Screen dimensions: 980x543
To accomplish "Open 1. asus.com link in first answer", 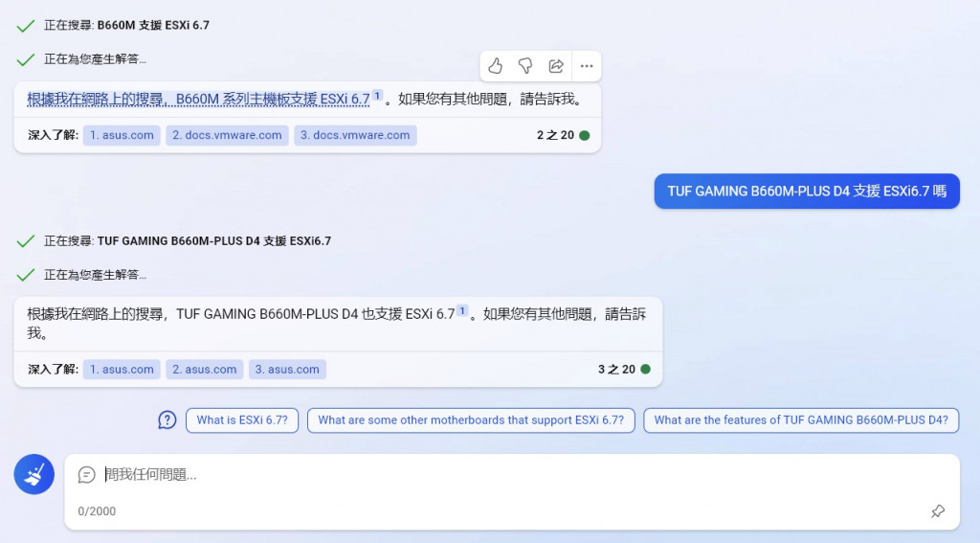I will [x=122, y=135].
